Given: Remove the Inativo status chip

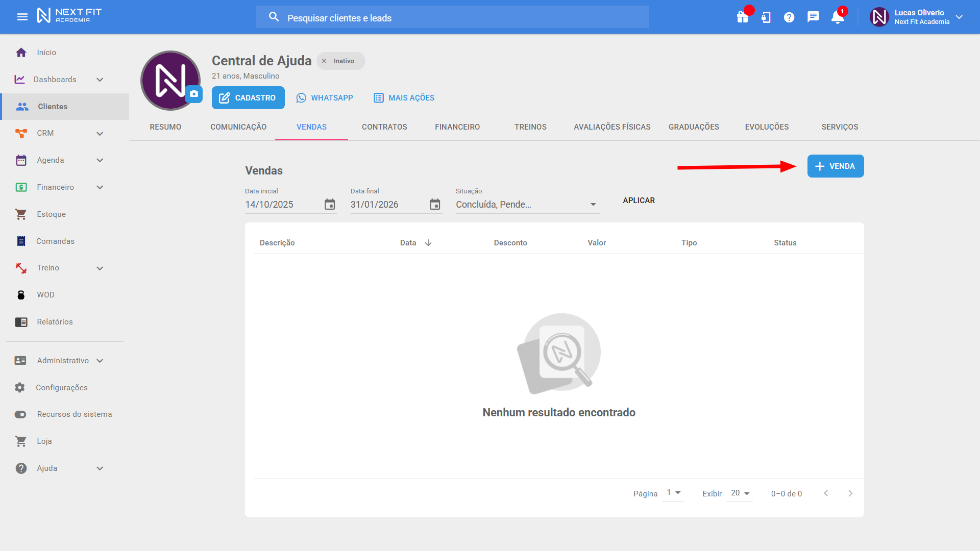Looking at the screenshot, I should (x=324, y=61).
